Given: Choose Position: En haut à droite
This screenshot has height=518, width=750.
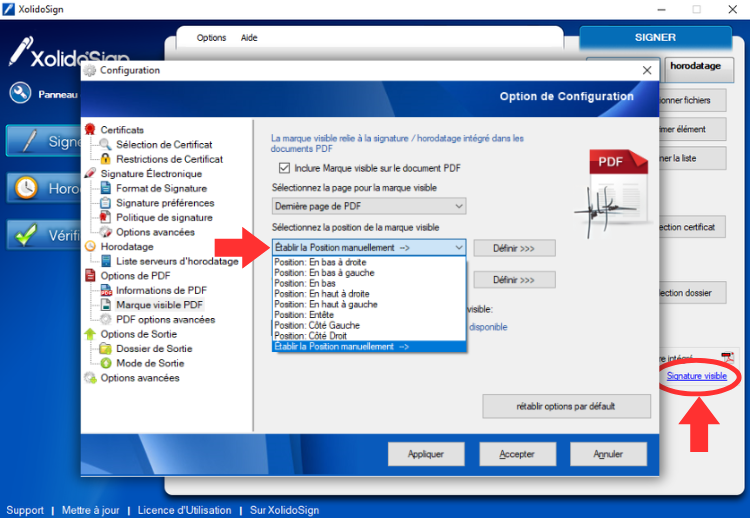Looking at the screenshot, I should [369, 294].
